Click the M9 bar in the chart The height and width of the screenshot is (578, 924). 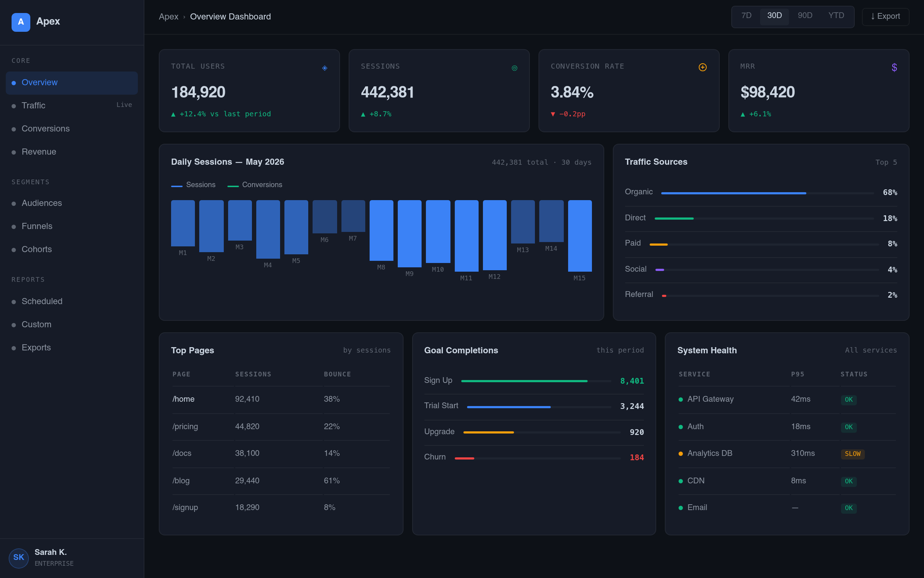pyautogui.click(x=409, y=234)
